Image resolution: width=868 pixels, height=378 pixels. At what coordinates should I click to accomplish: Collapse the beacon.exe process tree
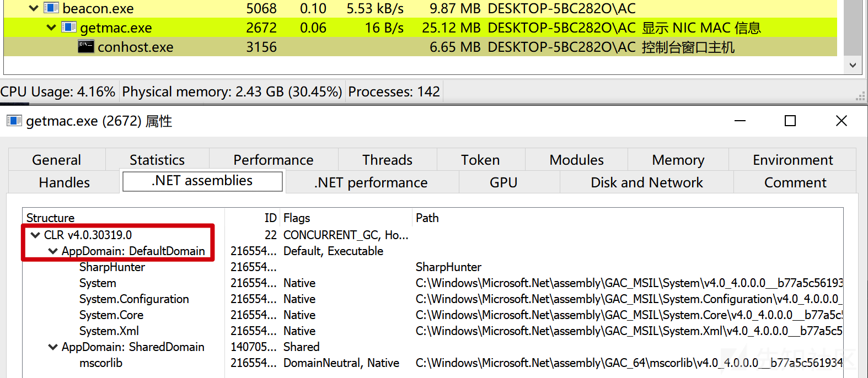[x=34, y=8]
